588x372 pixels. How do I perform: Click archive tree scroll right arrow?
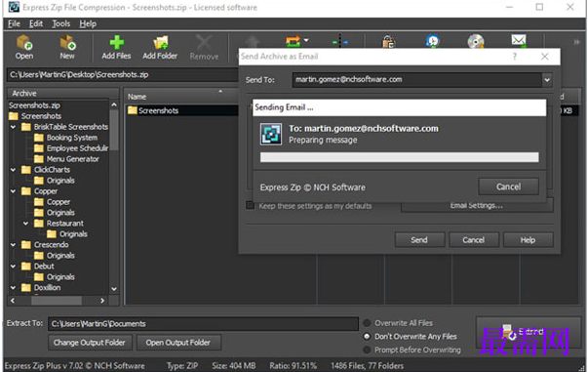tap(102, 301)
